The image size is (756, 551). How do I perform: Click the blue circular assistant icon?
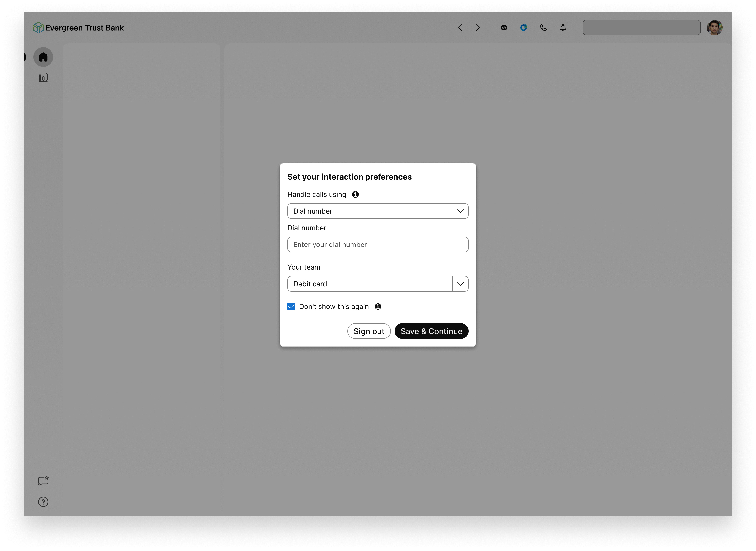pyautogui.click(x=523, y=28)
